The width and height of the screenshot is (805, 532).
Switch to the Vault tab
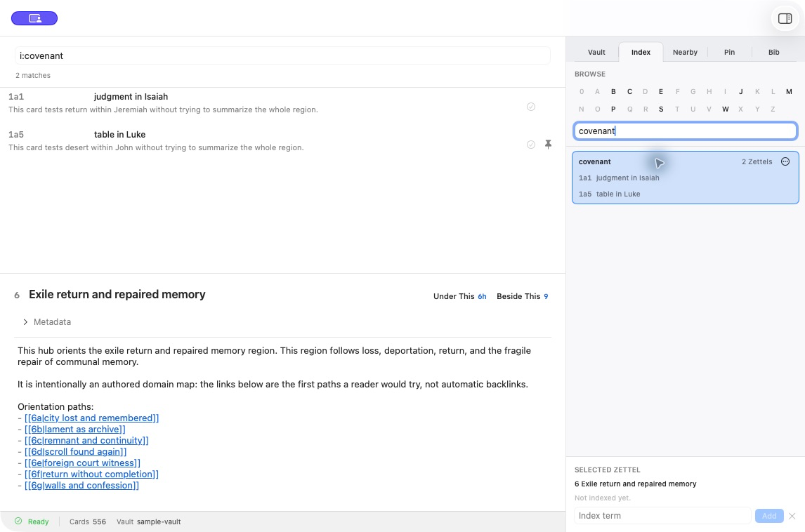pos(596,53)
